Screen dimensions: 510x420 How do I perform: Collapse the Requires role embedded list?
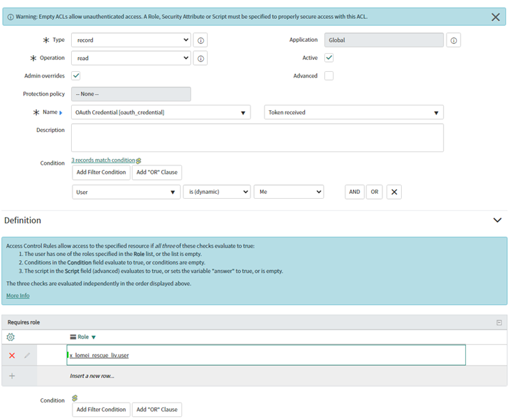tap(499, 322)
